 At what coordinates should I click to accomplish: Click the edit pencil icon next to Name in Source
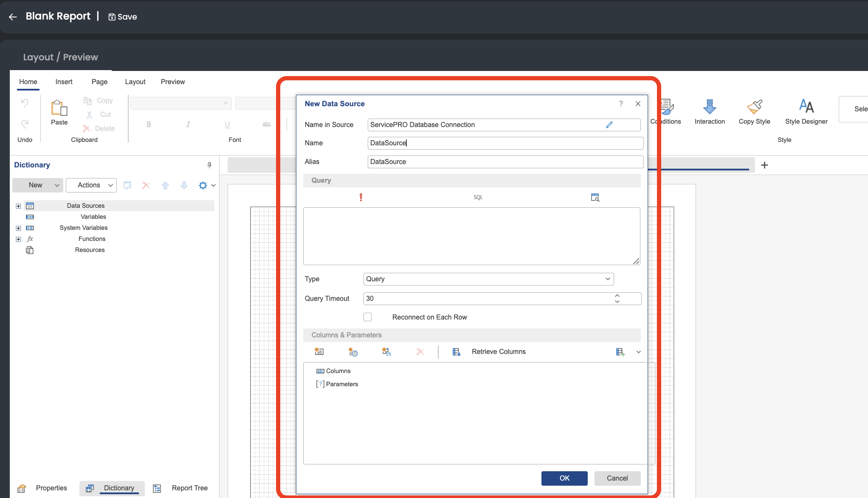[x=609, y=124]
